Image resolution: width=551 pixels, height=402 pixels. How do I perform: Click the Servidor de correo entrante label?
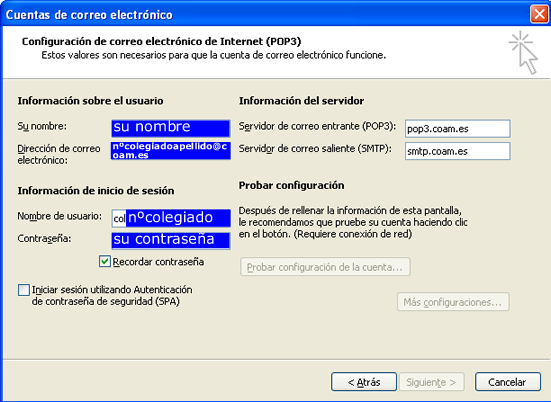317,126
